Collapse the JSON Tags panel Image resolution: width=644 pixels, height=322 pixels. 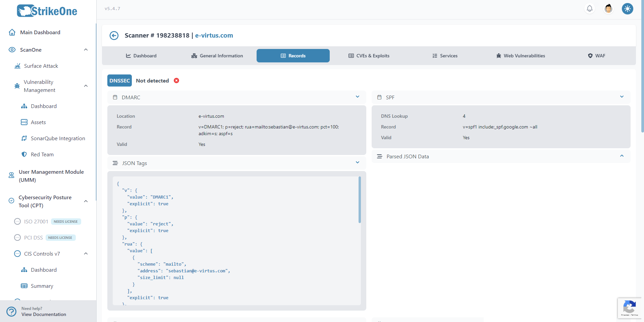[358, 163]
